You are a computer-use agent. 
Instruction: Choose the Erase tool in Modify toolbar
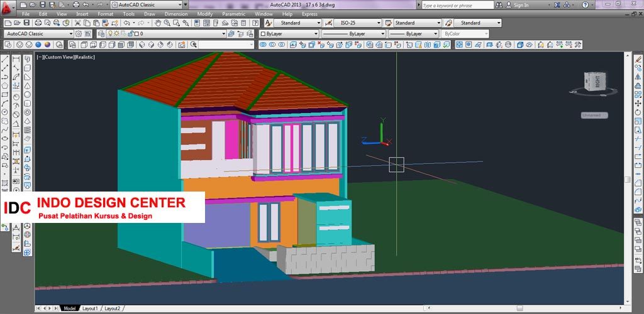[638, 59]
